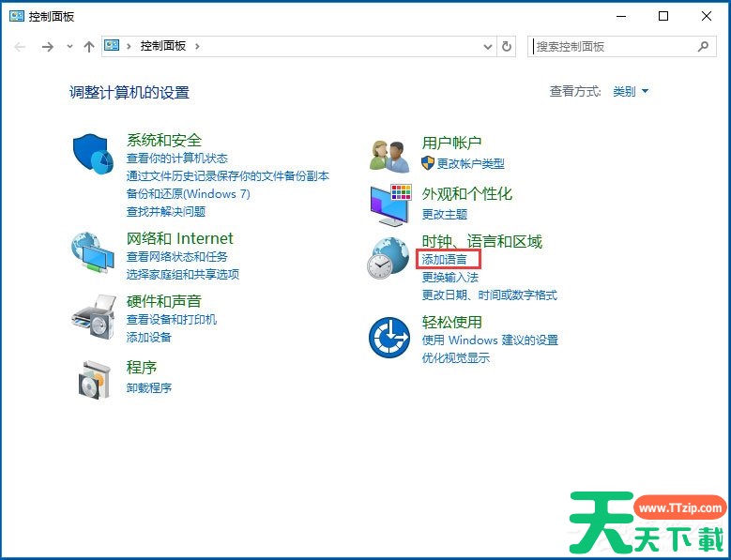The image size is (731, 560).
Task: Open the 轻松使用 category heading
Action: [x=451, y=322]
